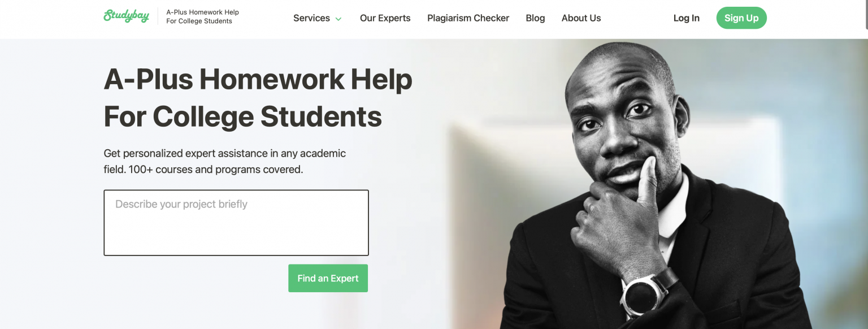This screenshot has width=868, height=329.
Task: Select the Blog navigation item
Action: 535,18
